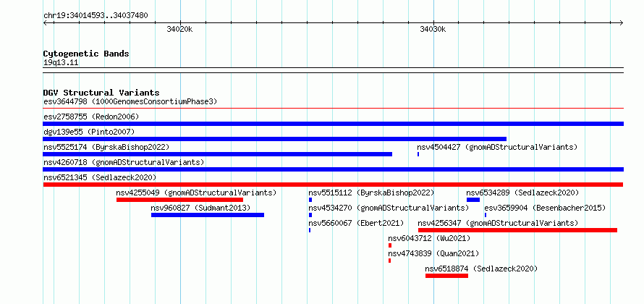Click the chr19:34014593..34037480 coordinates text
The image size is (644, 304).
[96, 16]
